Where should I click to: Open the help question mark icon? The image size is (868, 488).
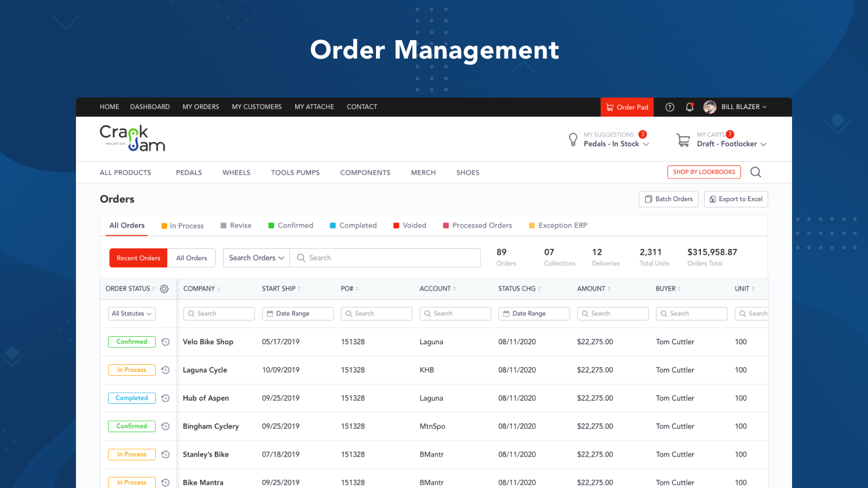(x=669, y=107)
